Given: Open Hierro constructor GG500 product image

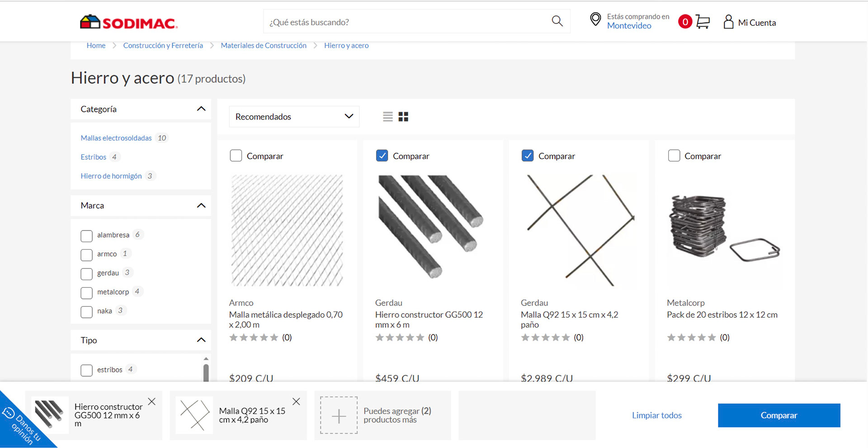Looking at the screenshot, I should coord(433,231).
